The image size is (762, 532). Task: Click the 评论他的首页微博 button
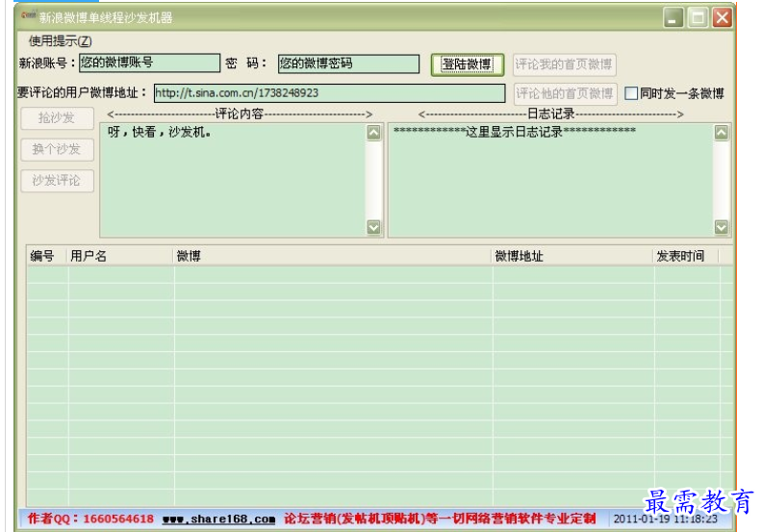tap(565, 93)
